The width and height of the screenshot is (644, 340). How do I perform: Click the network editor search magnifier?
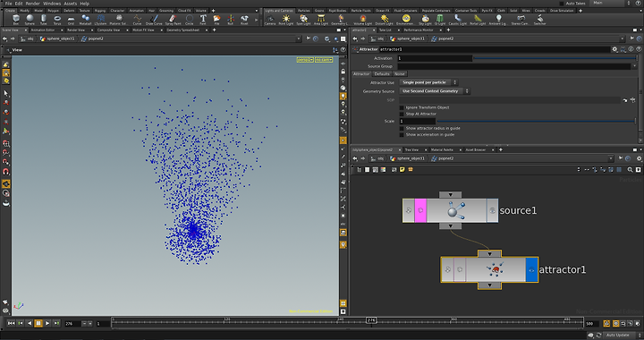630,170
